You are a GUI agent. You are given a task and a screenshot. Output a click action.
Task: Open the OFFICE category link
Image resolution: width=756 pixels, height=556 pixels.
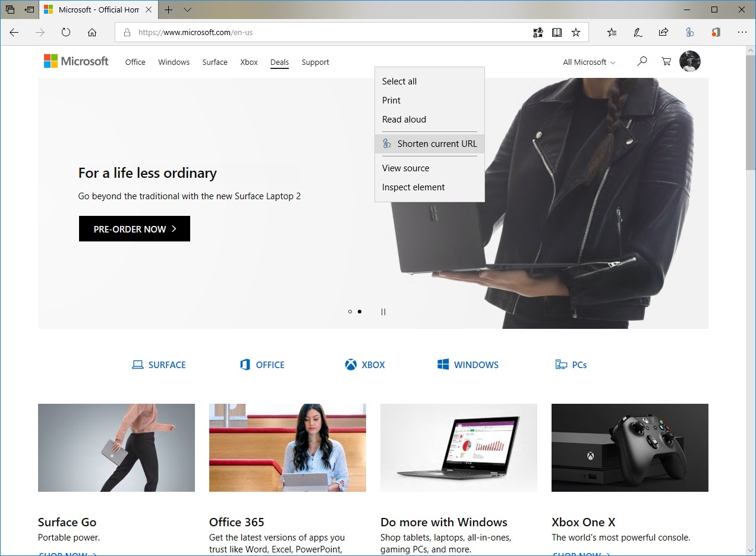pyautogui.click(x=262, y=365)
